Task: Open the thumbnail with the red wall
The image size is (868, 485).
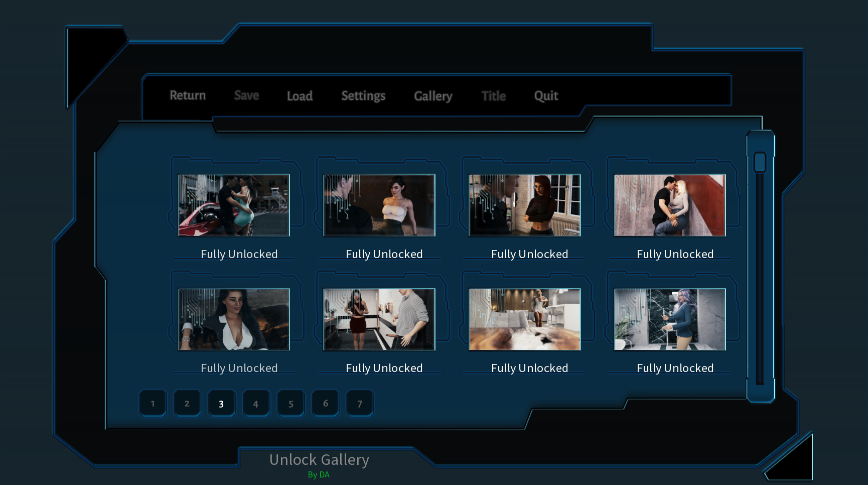Action: tap(670, 205)
